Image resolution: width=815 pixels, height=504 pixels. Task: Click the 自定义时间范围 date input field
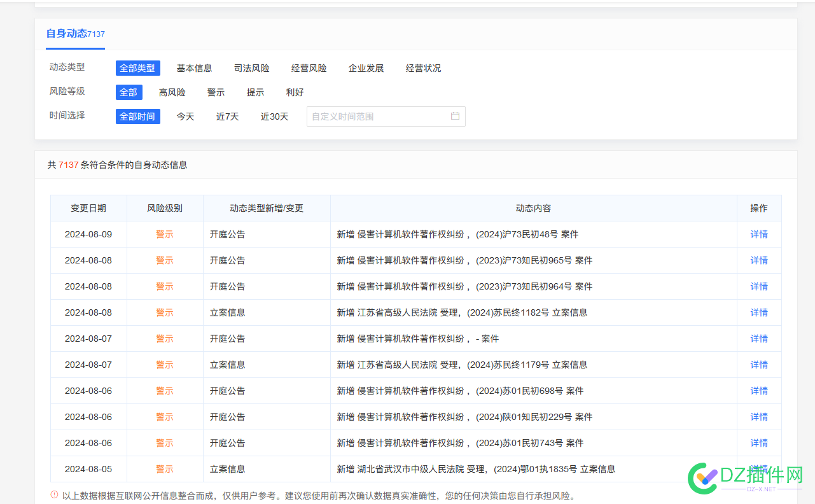(386, 116)
